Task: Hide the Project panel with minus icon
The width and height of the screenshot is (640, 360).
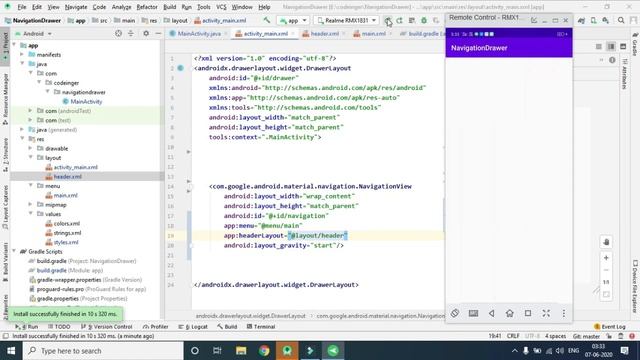Action: point(158,33)
